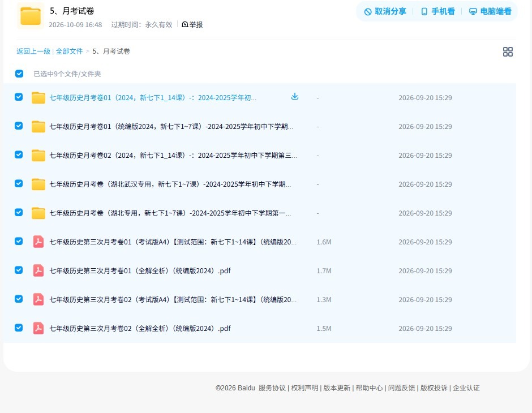Image resolution: width=532 pixels, height=413 pixels.
Task: Open file 七年级历史第三次月考卷01(考试版A4)
Action: (x=173, y=242)
